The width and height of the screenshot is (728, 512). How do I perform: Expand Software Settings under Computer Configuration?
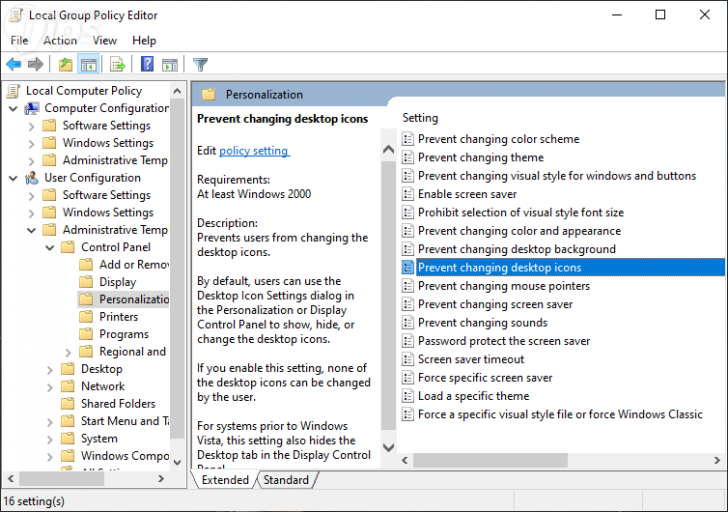coord(31,126)
